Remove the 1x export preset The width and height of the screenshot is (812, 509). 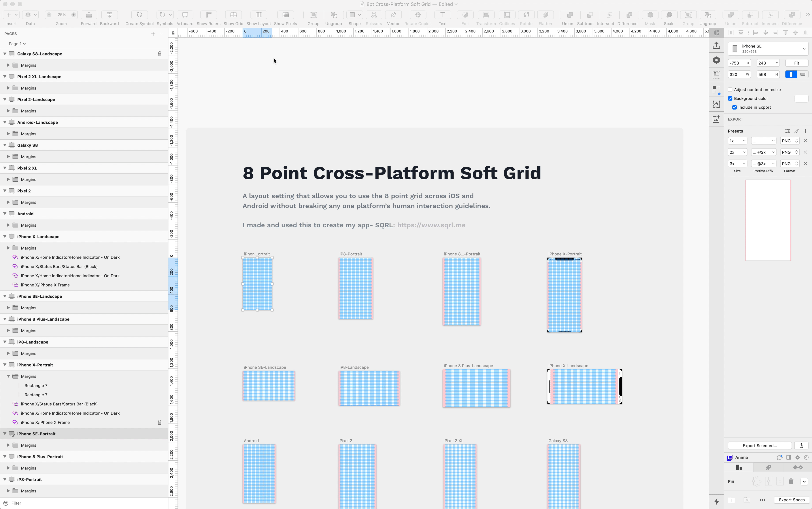point(805,141)
